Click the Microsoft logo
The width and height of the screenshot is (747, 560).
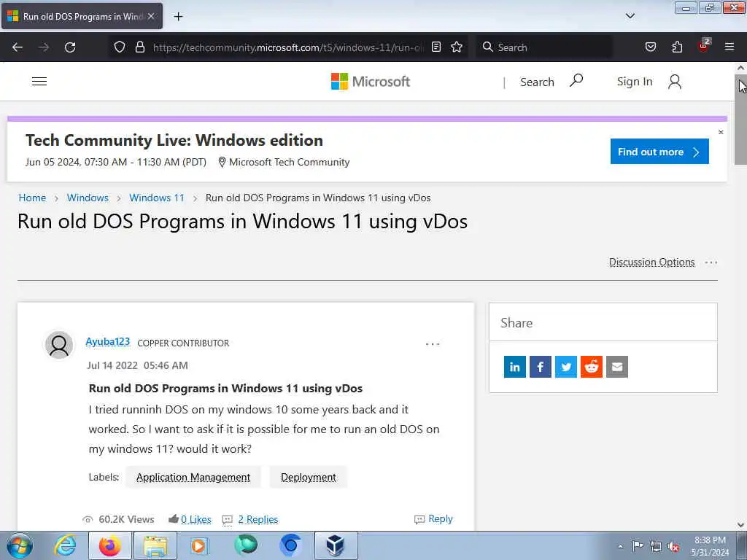pos(370,82)
